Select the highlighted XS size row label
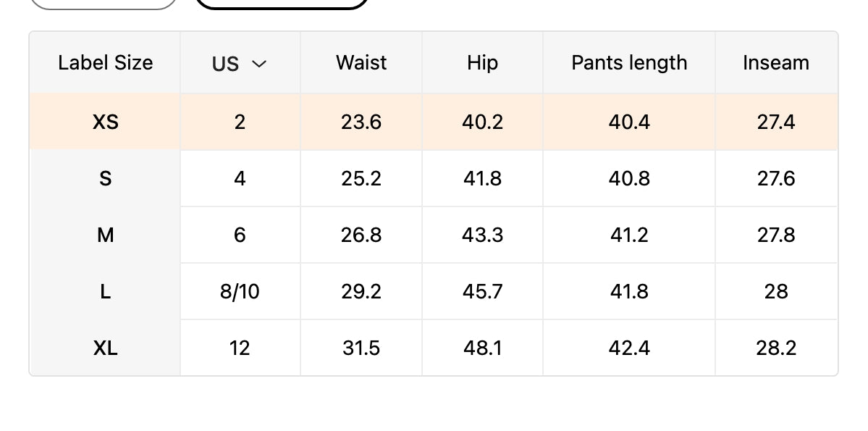The width and height of the screenshot is (868, 431). (105, 122)
